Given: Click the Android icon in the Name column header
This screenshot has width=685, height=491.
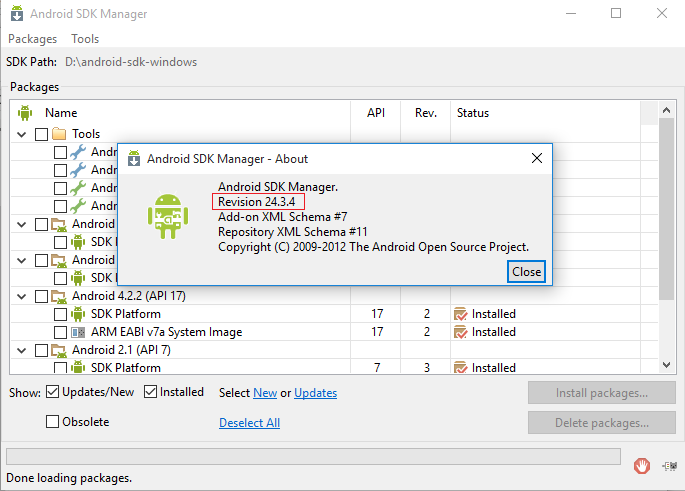Looking at the screenshot, I should pos(25,113).
